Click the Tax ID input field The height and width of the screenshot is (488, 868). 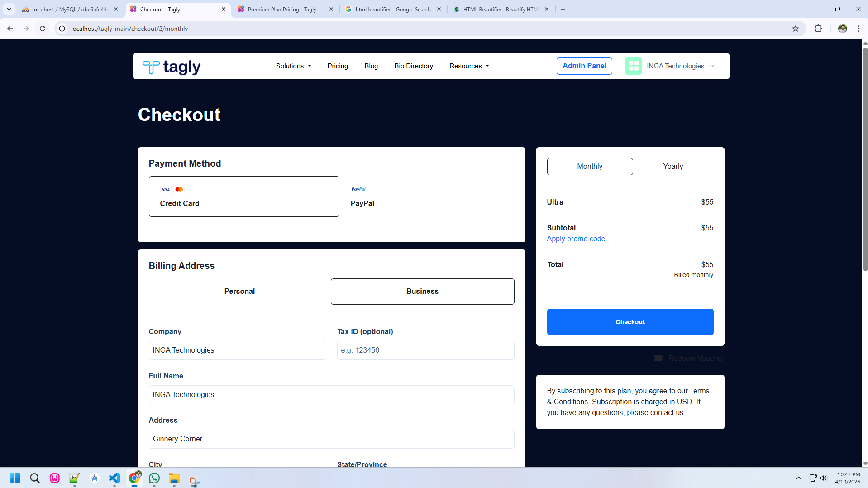point(425,350)
